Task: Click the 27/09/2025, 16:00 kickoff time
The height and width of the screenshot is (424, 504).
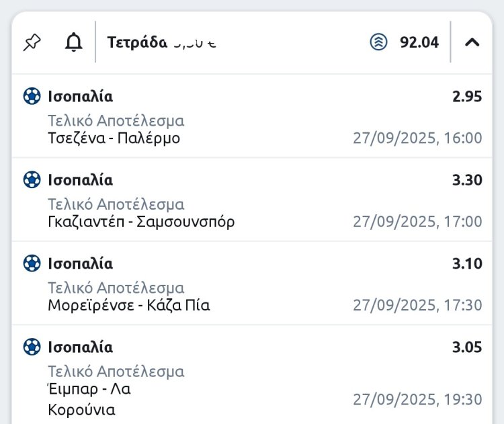Action: pyautogui.click(x=417, y=138)
